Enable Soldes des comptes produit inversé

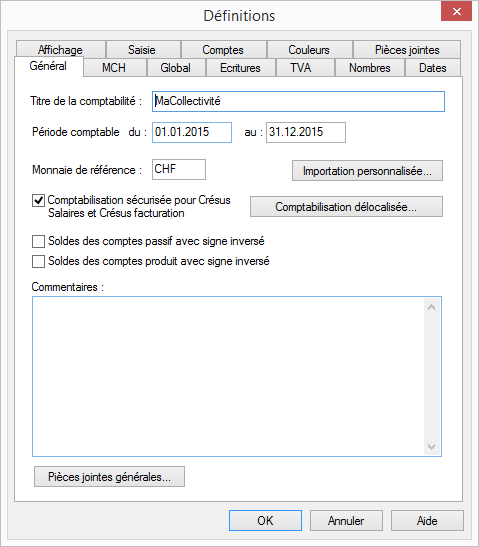point(38,261)
